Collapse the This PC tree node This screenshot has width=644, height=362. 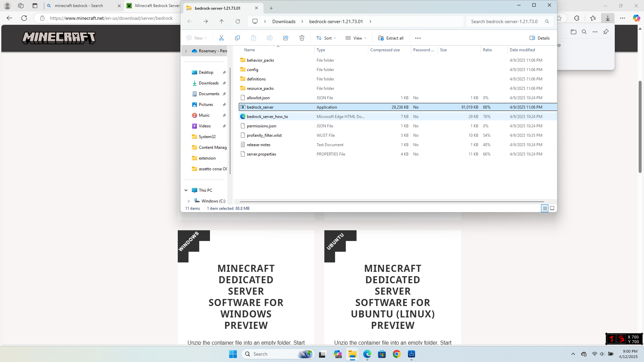pos(186,190)
